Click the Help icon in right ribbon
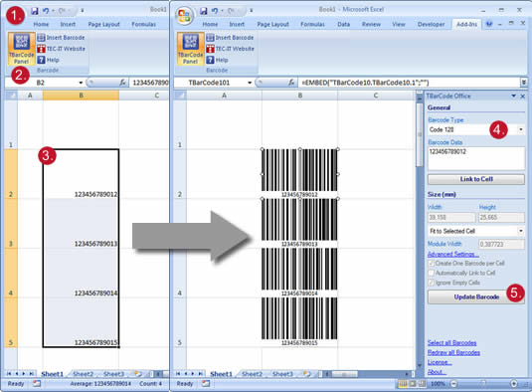This screenshot has width=532, height=392. (x=210, y=60)
